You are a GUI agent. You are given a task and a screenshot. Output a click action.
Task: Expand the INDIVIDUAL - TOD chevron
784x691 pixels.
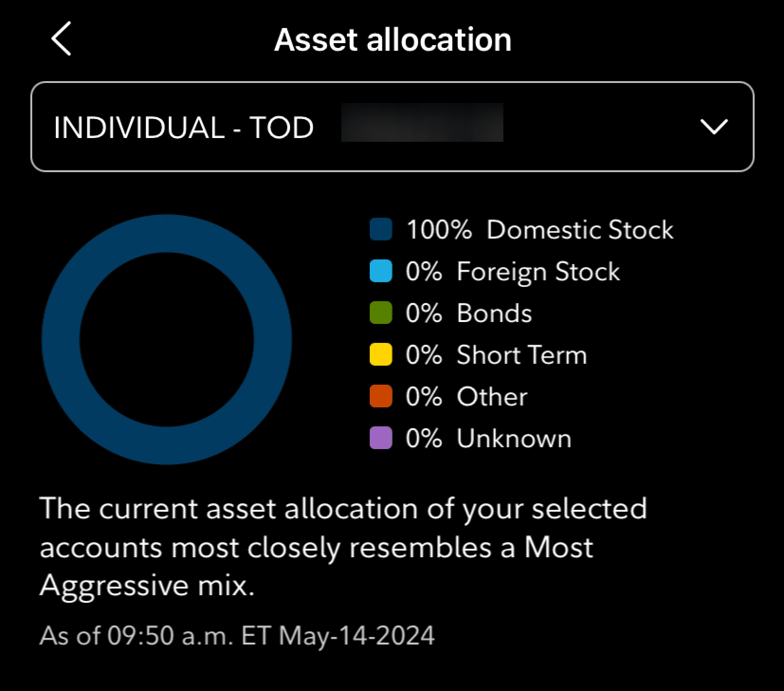715,127
